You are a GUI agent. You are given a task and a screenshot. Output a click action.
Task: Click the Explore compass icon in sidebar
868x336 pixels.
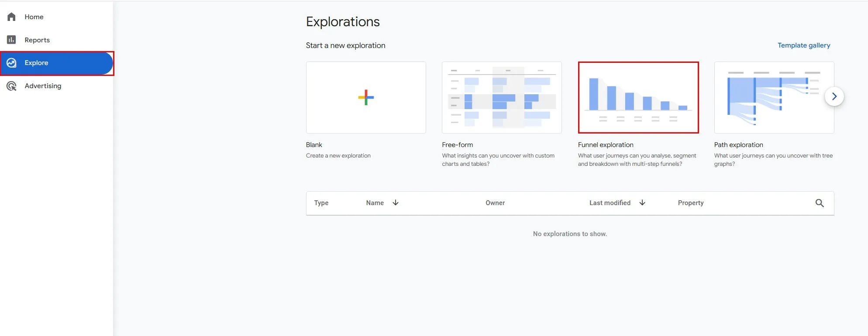[11, 63]
